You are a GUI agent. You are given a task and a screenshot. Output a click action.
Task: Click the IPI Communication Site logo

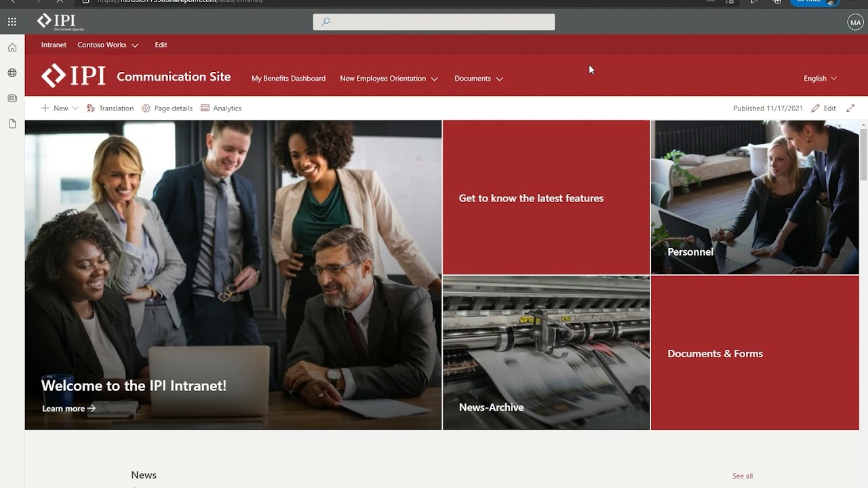click(73, 76)
